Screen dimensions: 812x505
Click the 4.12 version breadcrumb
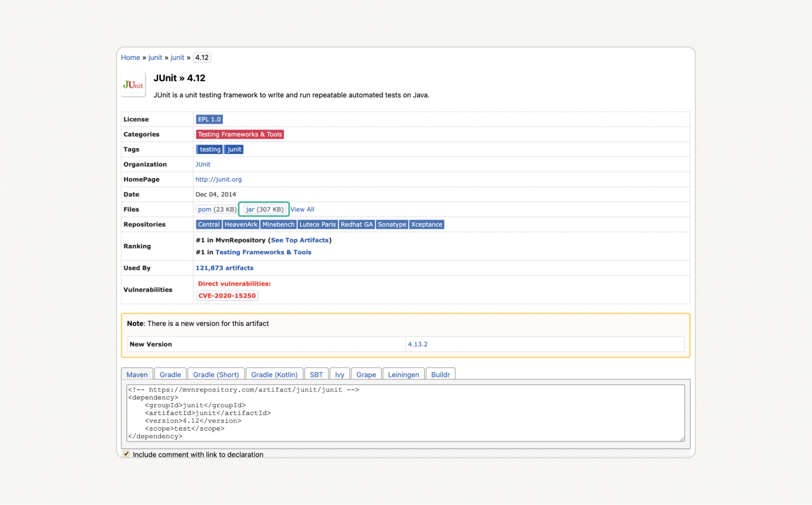pos(202,58)
